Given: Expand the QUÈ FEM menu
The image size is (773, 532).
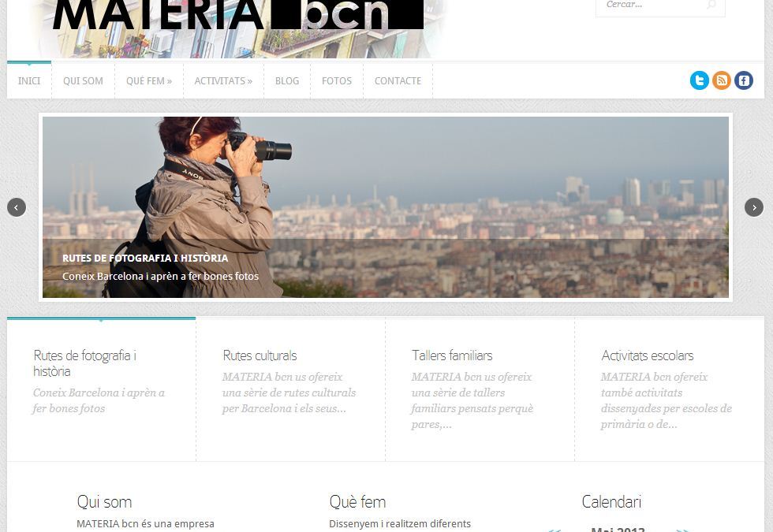Looking at the screenshot, I should pos(149,80).
